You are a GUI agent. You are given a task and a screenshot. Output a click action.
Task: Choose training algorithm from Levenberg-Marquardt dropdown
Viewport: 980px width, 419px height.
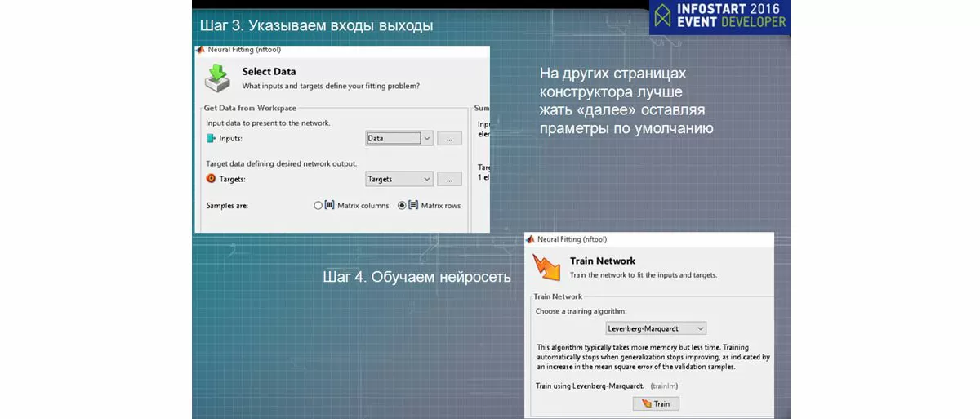656,328
